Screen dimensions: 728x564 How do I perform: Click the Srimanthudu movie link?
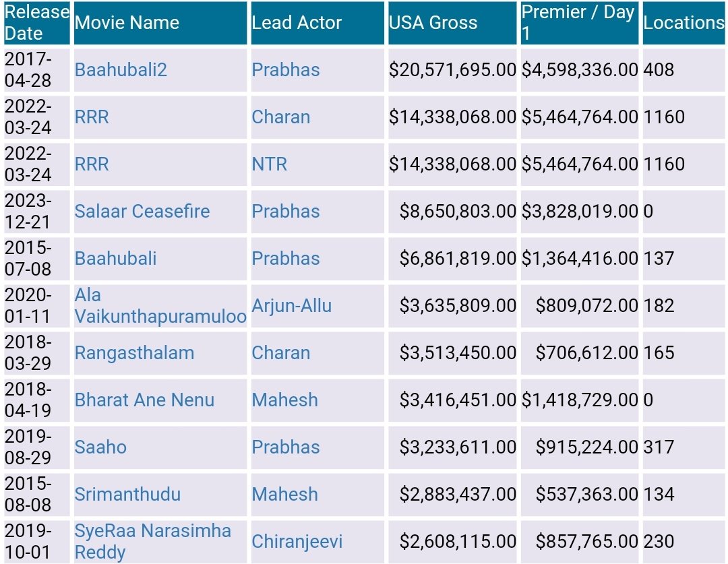(127, 494)
